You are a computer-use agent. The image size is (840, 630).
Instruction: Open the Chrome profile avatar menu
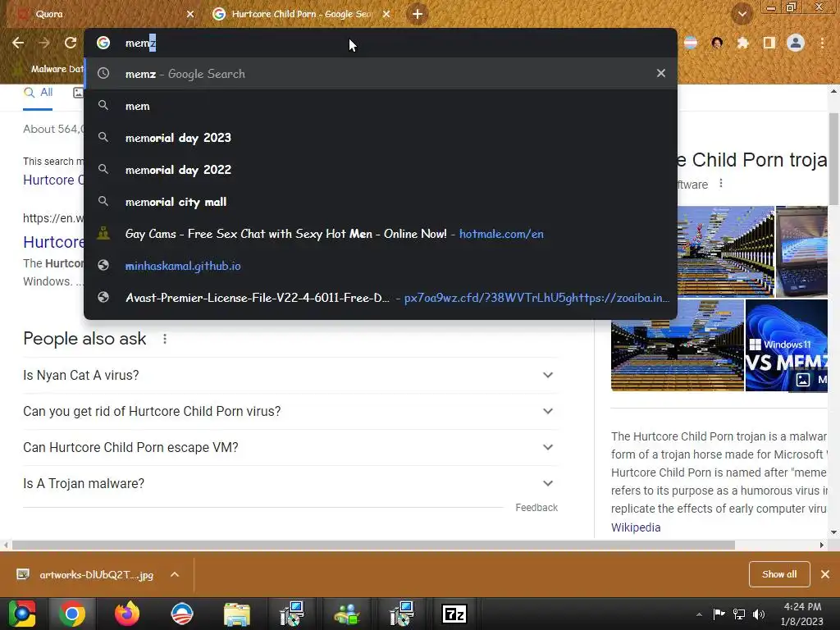click(x=796, y=43)
